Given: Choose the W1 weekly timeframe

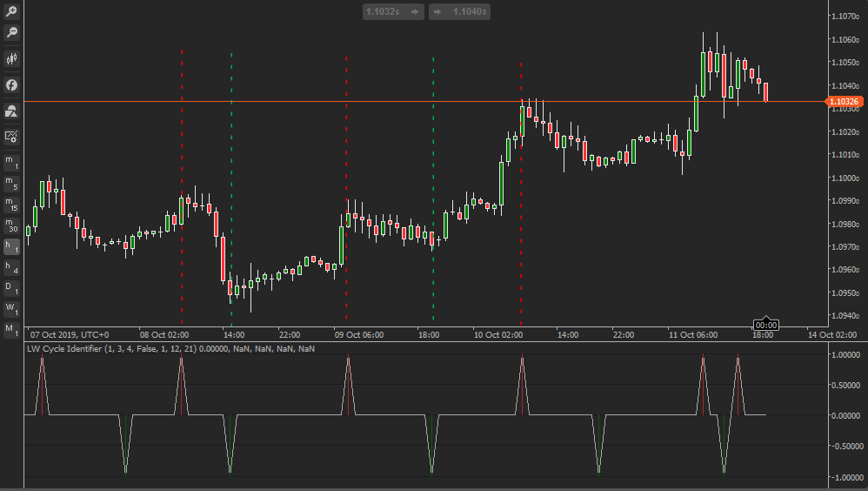Looking at the screenshot, I should click(x=11, y=309).
